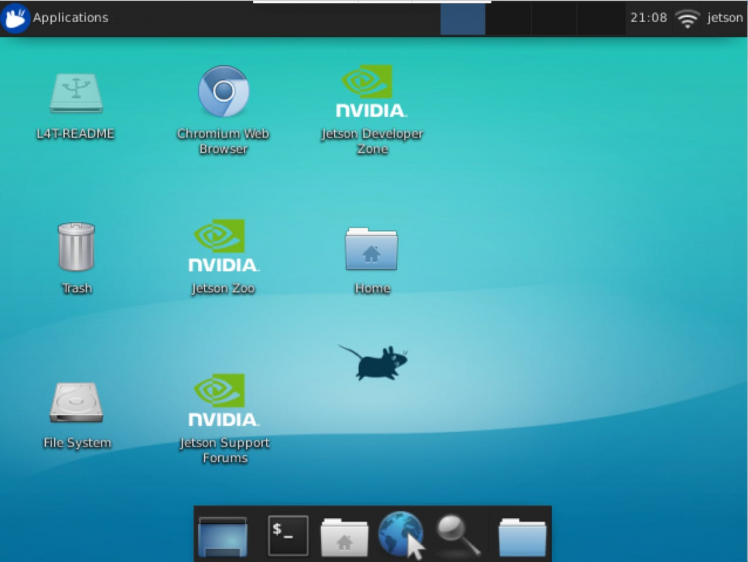The image size is (748, 562).
Task: Open the L4T-README drive icon
Action: coord(76,93)
